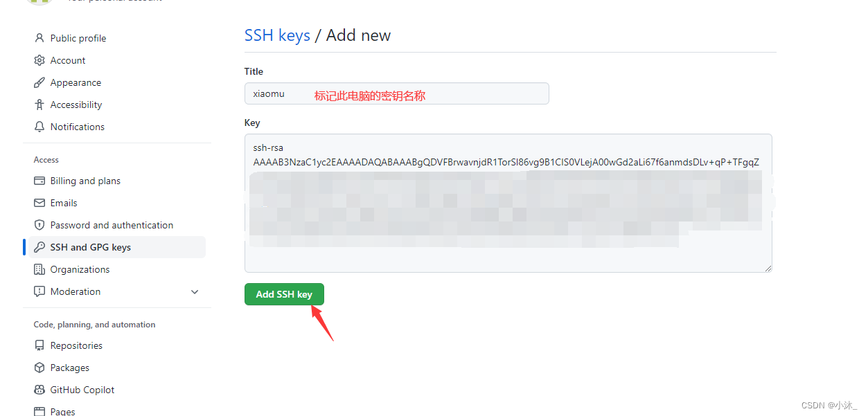
Task: Click the Billing credit card icon
Action: click(39, 181)
